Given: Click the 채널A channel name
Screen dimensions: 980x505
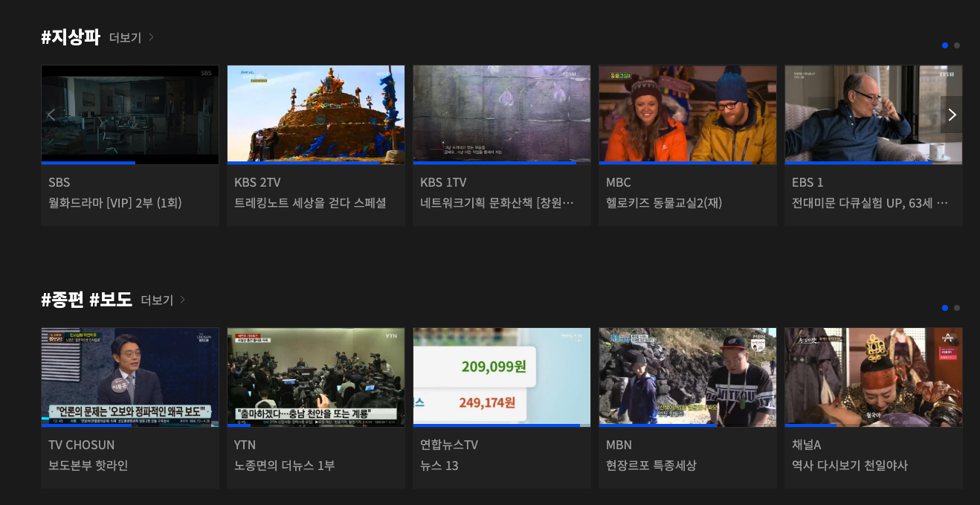Looking at the screenshot, I should tap(807, 445).
